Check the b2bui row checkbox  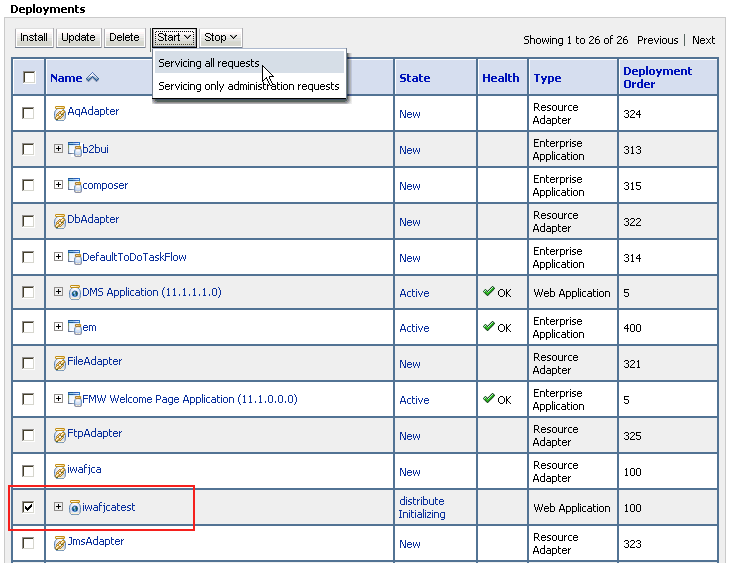click(28, 149)
